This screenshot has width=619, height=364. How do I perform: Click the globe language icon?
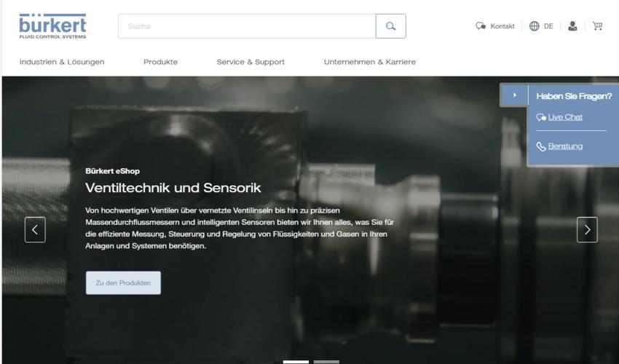[x=534, y=26]
